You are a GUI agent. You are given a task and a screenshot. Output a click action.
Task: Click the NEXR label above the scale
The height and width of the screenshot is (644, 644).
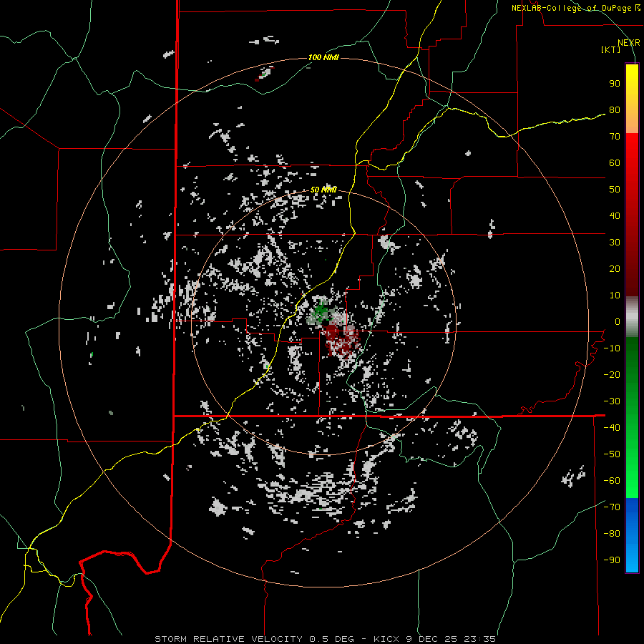tap(628, 43)
